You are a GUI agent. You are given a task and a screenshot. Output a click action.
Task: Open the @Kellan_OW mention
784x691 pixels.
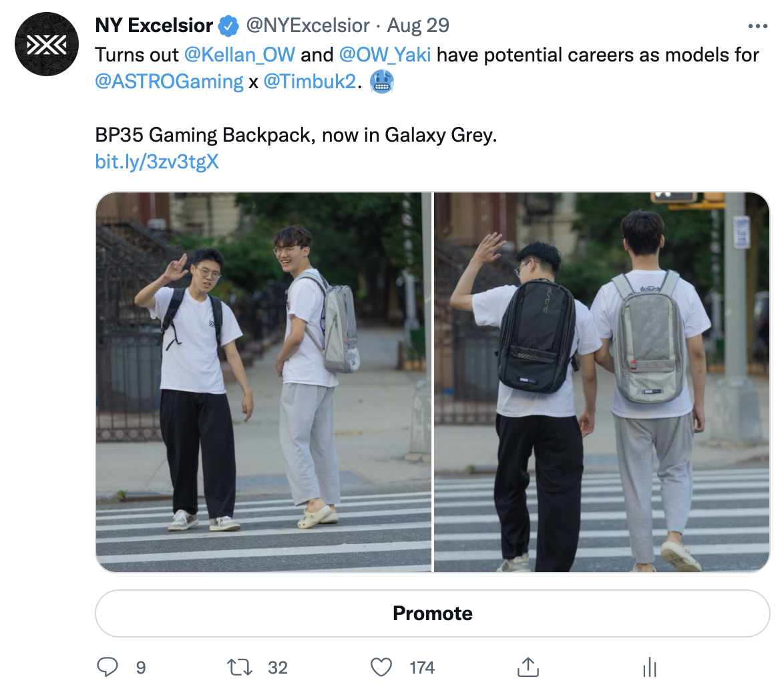pyautogui.click(x=240, y=55)
